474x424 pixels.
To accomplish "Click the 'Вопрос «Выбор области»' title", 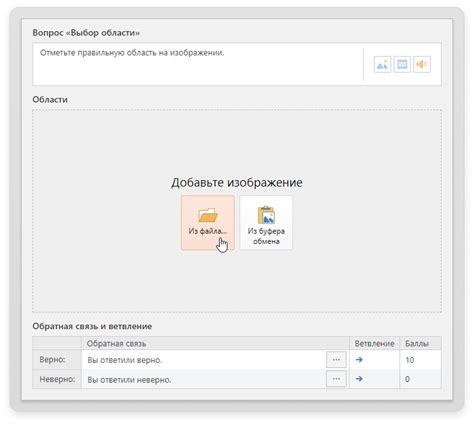I will click(x=86, y=33).
